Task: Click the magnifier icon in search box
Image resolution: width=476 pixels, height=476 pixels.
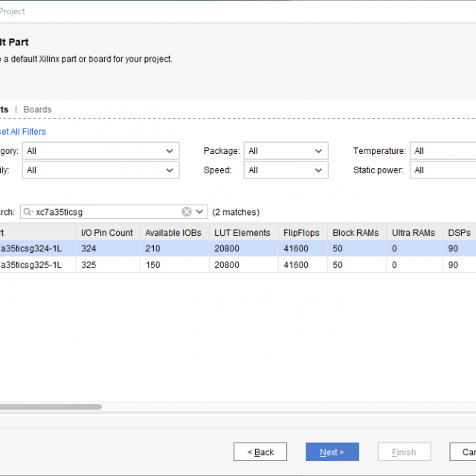Action: 28,212
